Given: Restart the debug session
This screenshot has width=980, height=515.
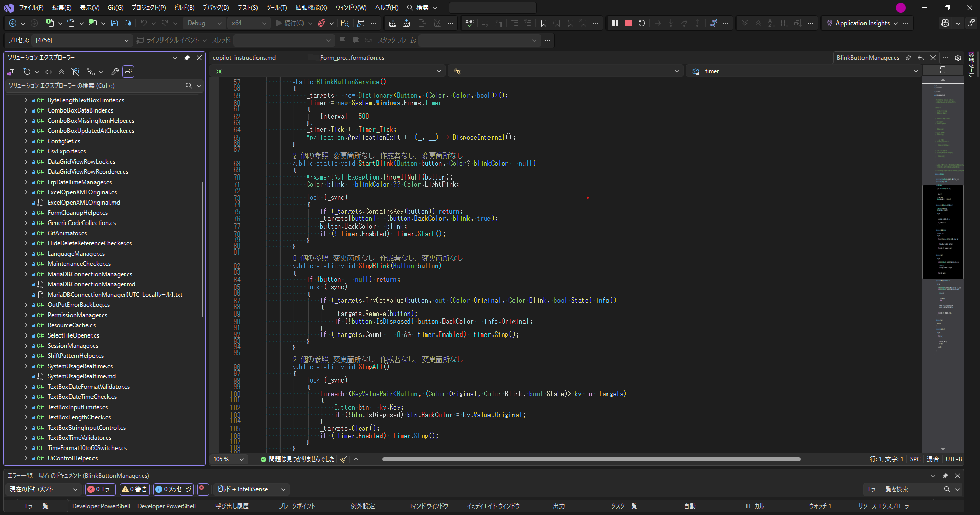Looking at the screenshot, I should point(642,23).
